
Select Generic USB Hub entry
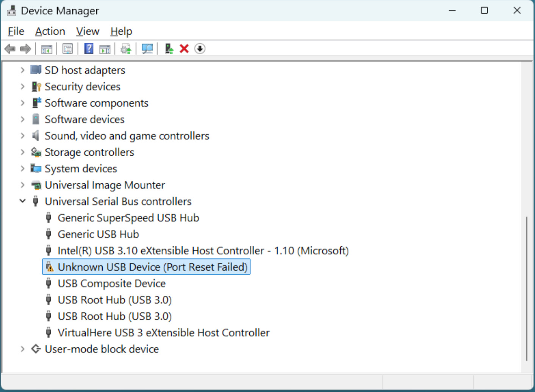point(98,234)
